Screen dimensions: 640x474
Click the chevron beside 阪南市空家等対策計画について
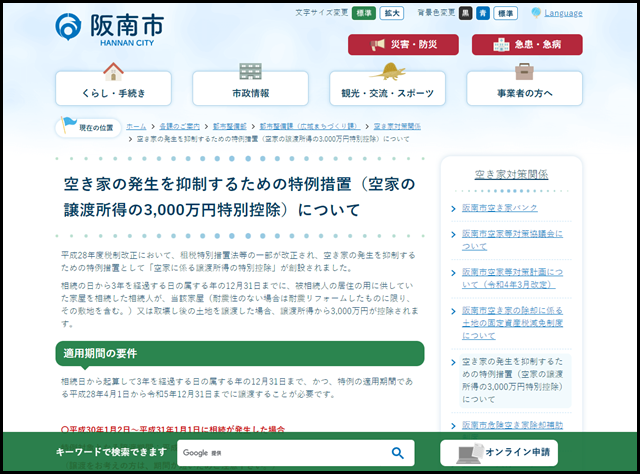(x=453, y=273)
